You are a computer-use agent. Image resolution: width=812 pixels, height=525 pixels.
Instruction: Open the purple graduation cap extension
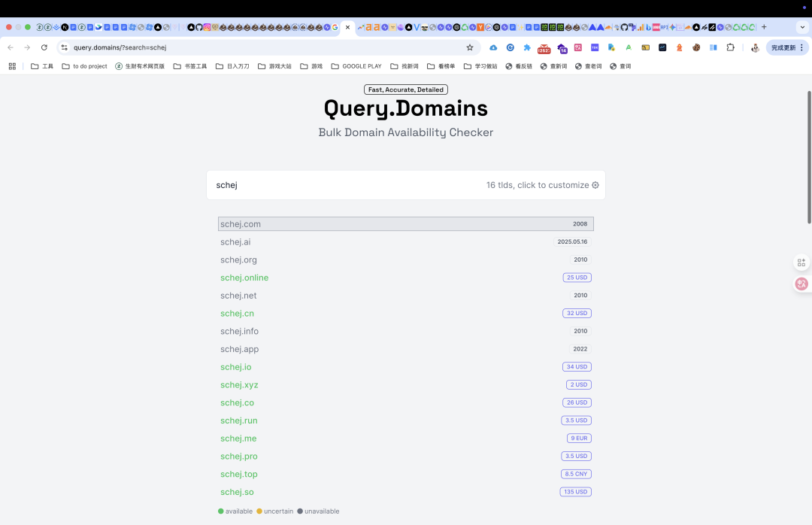[x=562, y=48]
